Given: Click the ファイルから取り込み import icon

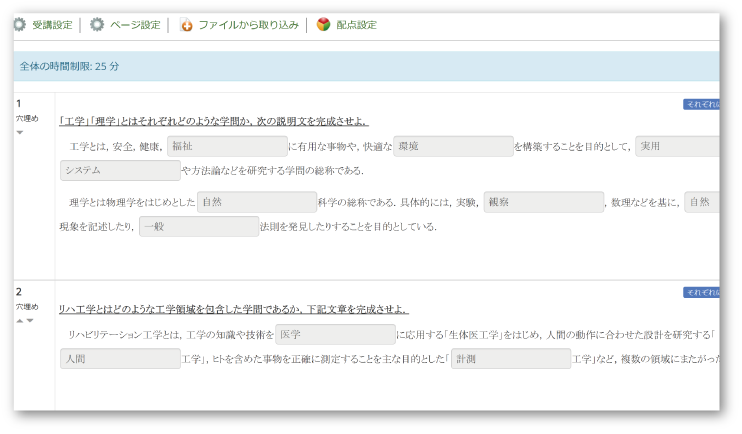Looking at the screenshot, I should (186, 25).
